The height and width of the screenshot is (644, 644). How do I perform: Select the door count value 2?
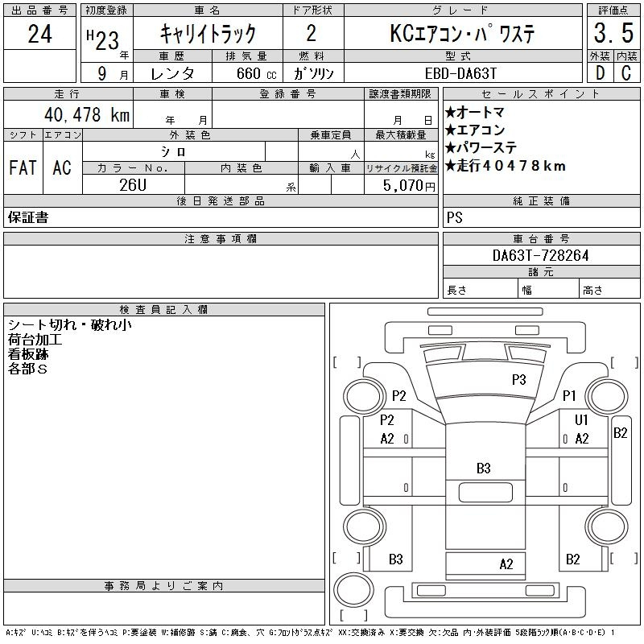[312, 33]
